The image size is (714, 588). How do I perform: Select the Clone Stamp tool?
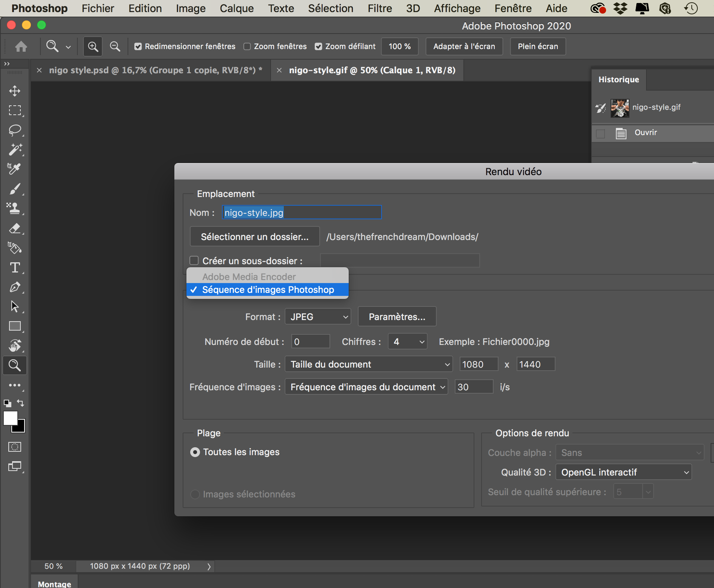(x=15, y=208)
